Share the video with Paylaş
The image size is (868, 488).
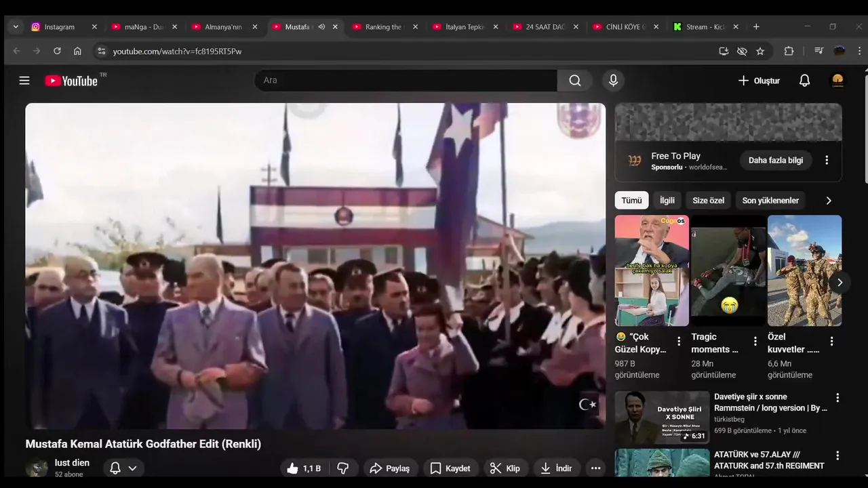(390, 468)
